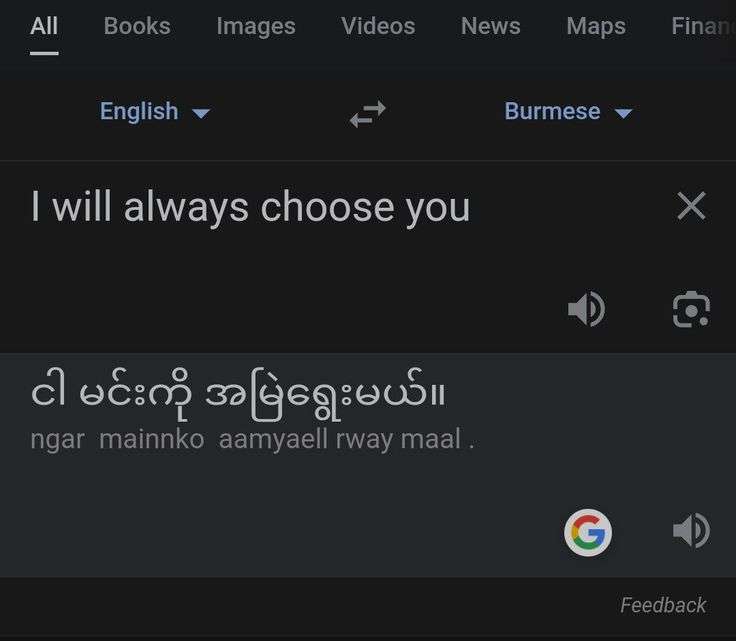Swap English and Burmese languages
The width and height of the screenshot is (736, 641).
coord(368,114)
